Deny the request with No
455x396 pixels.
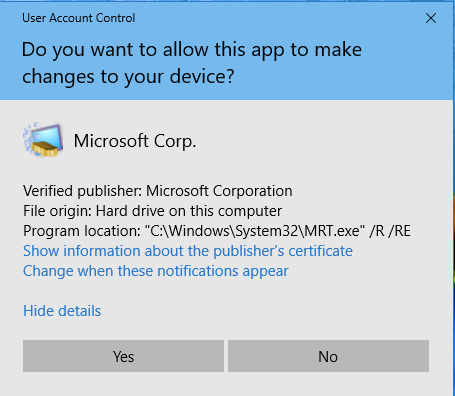click(328, 356)
